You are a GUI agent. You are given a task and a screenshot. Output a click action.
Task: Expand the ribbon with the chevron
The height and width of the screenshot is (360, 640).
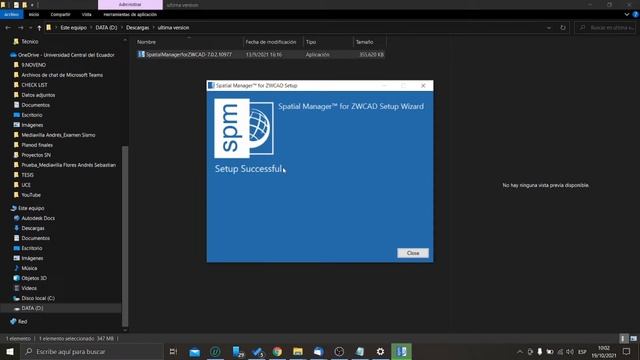[627, 14]
